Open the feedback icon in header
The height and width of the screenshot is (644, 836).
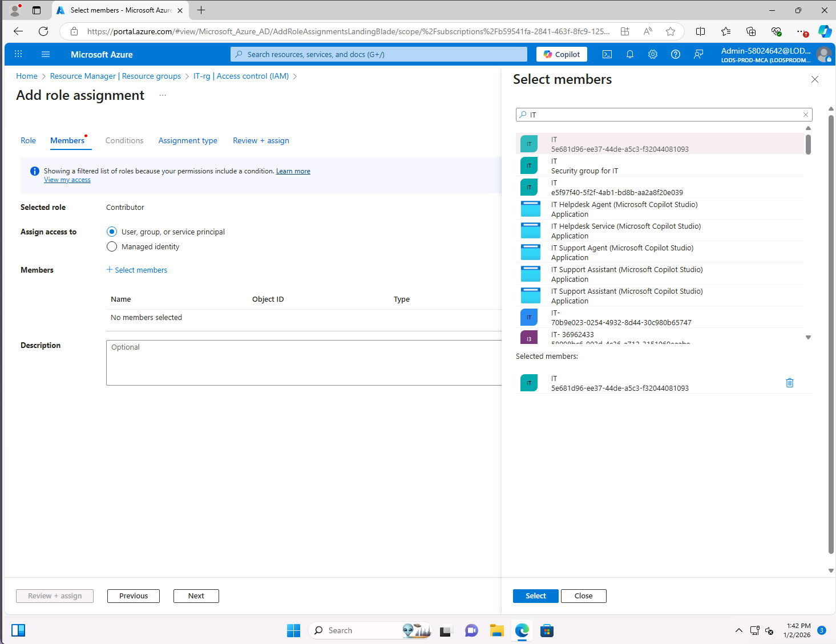point(698,54)
